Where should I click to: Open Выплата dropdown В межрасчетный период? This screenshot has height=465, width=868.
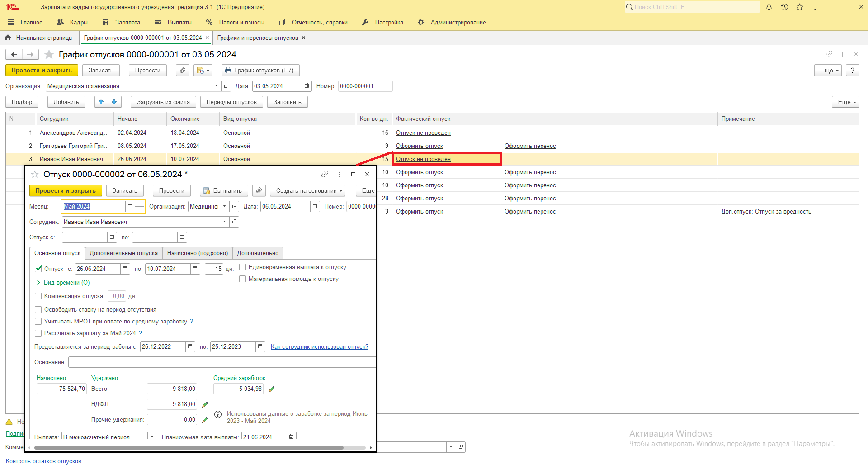[152, 437]
